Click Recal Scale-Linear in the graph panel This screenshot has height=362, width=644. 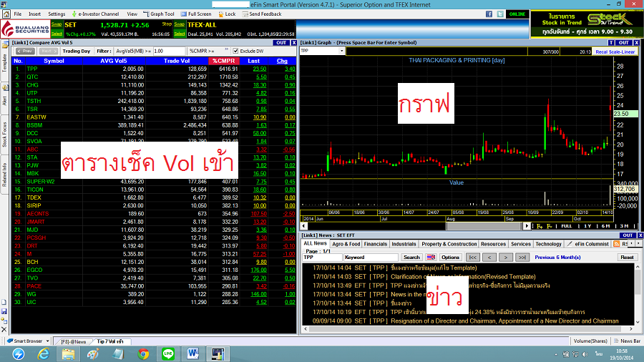(615, 52)
